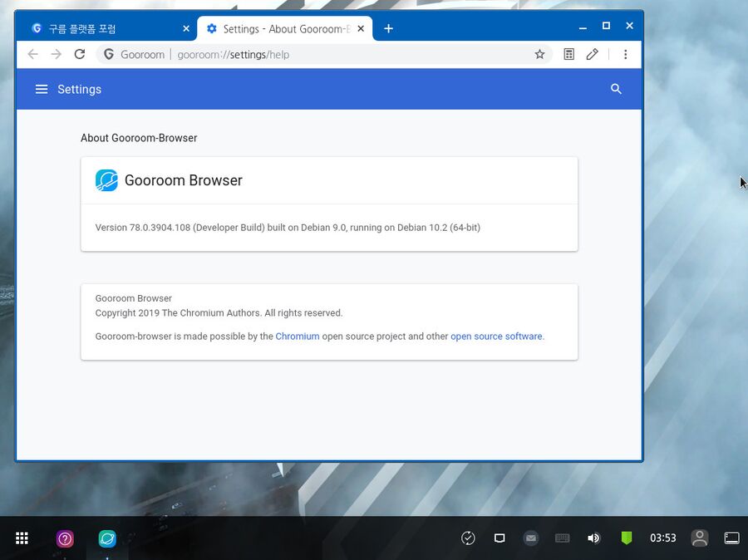Click the pencil toolbar icon
The height and width of the screenshot is (560, 748).
[592, 54]
